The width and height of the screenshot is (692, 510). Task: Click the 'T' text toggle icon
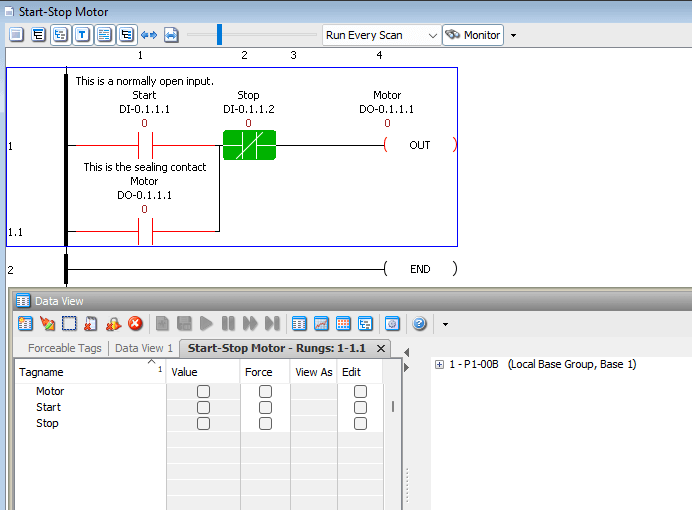pyautogui.click(x=82, y=35)
